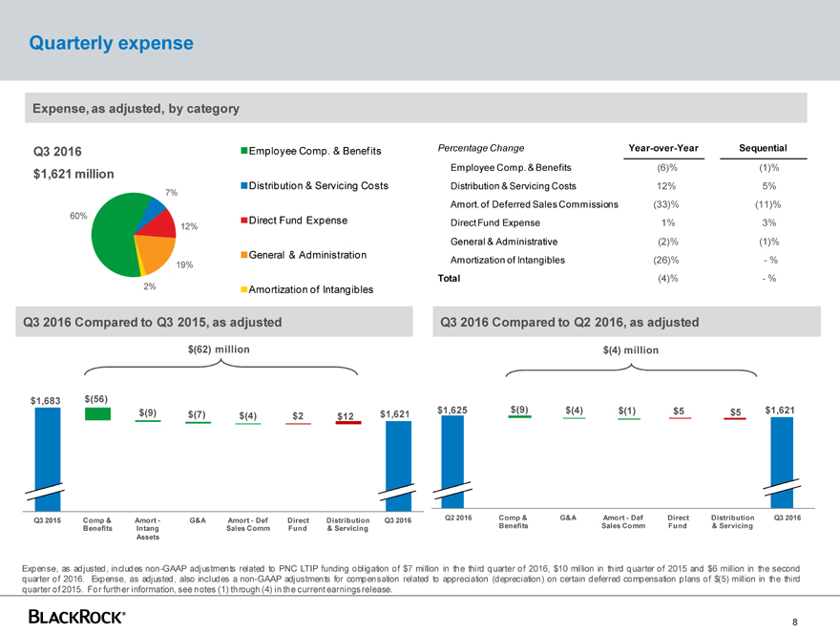Click the page number 8 in the footer
840x634 pixels.
pyautogui.click(x=794, y=622)
